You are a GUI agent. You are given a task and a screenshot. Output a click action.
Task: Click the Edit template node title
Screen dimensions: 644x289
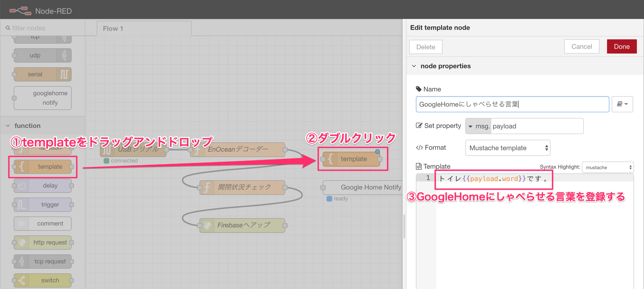coord(440,27)
